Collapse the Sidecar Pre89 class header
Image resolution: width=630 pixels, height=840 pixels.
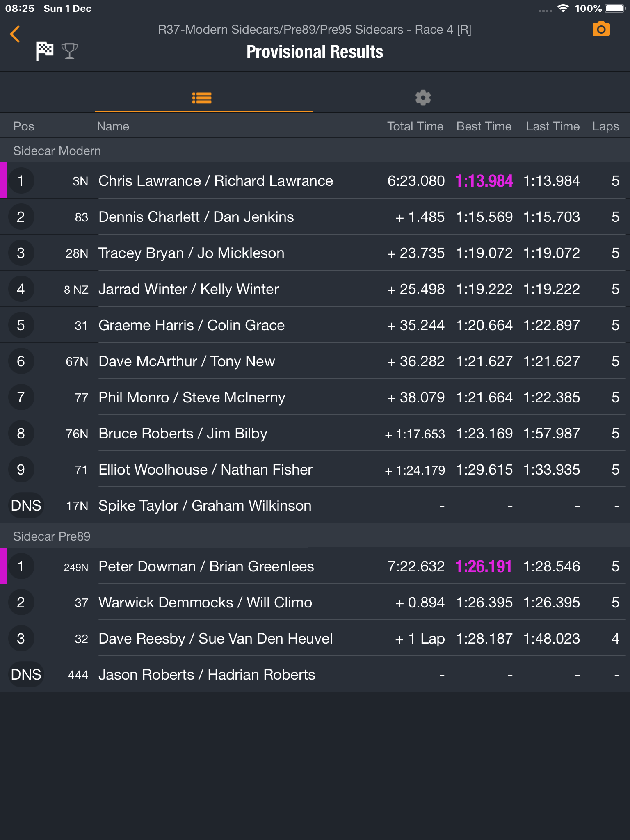coord(315,536)
